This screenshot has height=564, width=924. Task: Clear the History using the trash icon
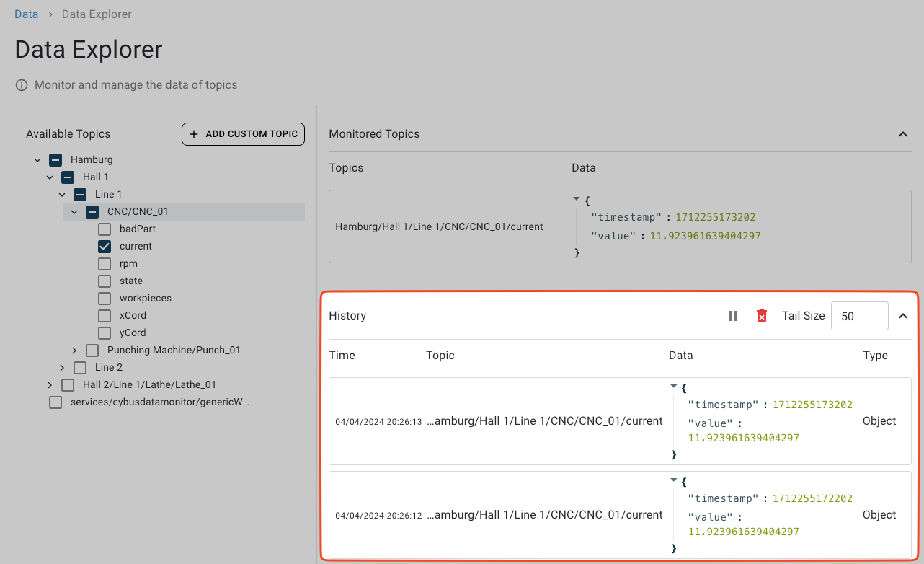(762, 315)
